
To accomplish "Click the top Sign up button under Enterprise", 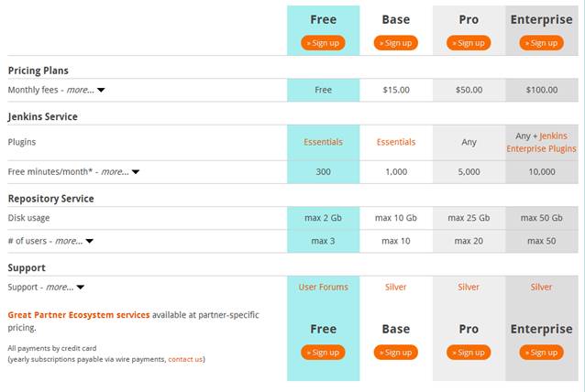I will pyautogui.click(x=541, y=43).
